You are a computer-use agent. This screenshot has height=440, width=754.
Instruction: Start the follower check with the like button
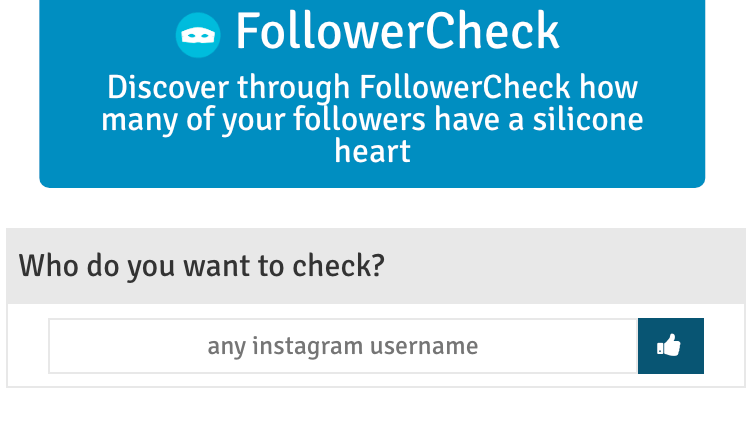(671, 346)
